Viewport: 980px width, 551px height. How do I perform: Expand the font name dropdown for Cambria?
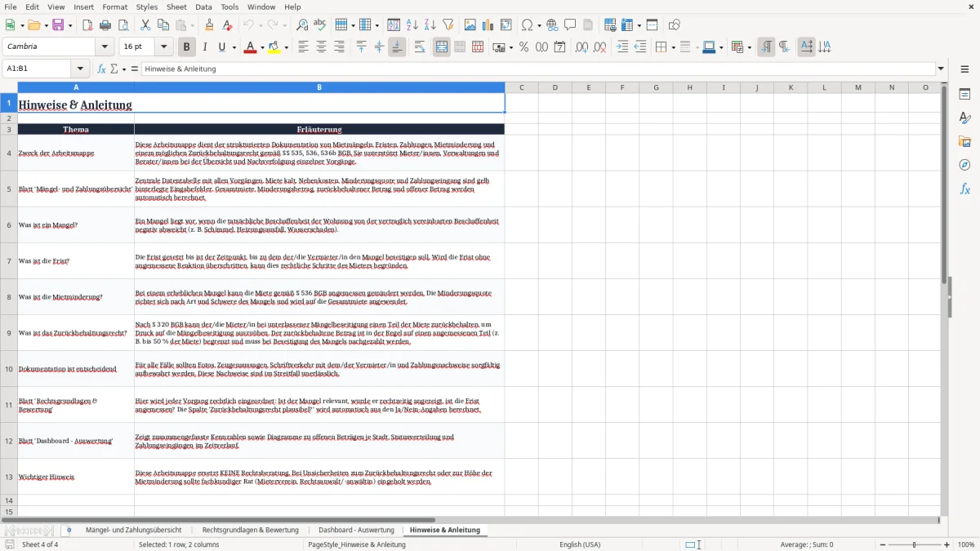point(109,47)
